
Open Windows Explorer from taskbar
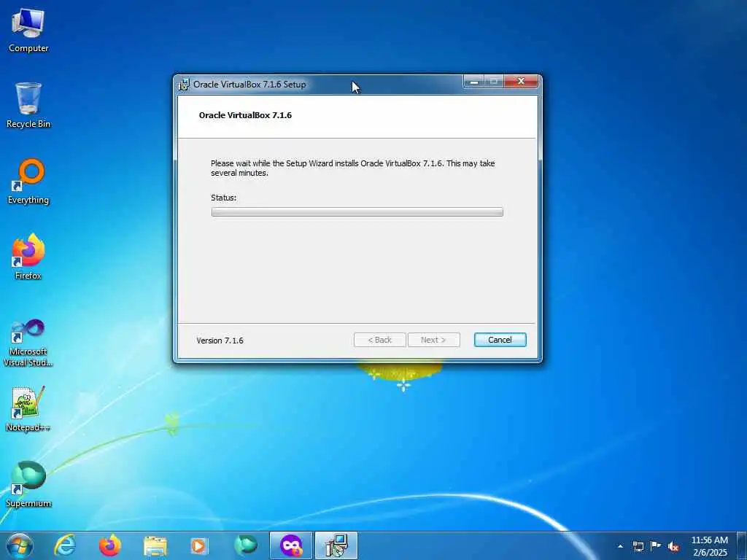(155, 545)
